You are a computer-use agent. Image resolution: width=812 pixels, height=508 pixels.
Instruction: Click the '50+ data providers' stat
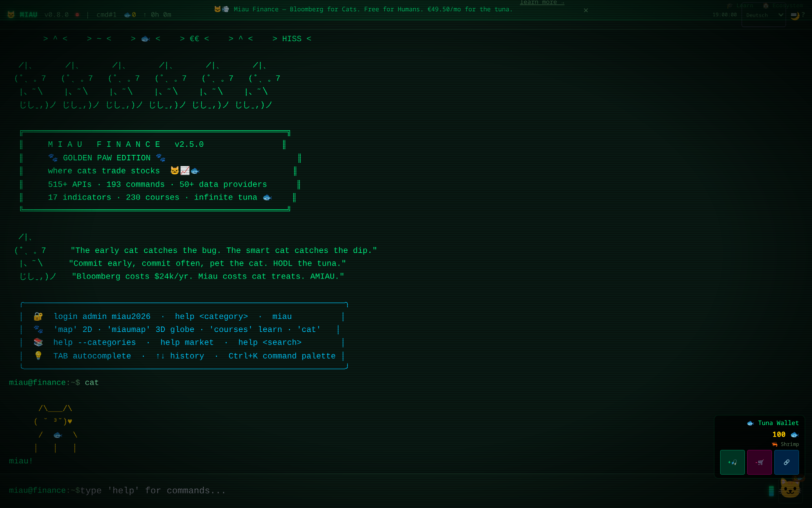[223, 185]
